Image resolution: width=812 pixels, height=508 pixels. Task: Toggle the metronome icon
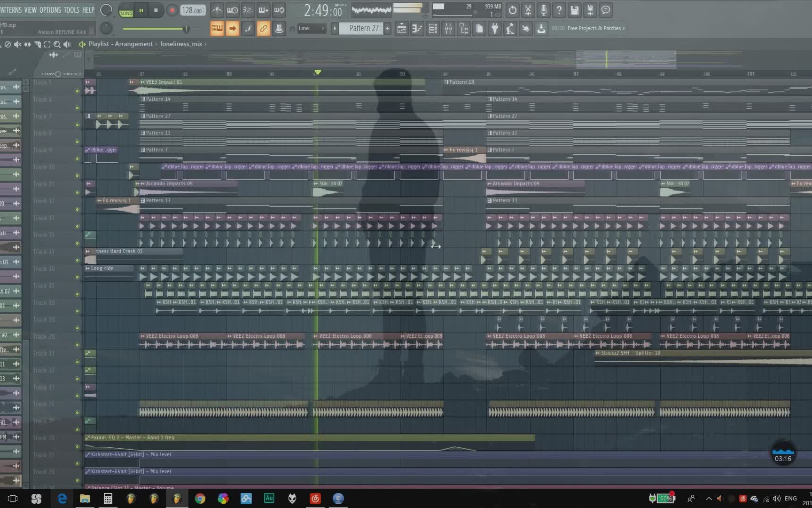(x=217, y=10)
